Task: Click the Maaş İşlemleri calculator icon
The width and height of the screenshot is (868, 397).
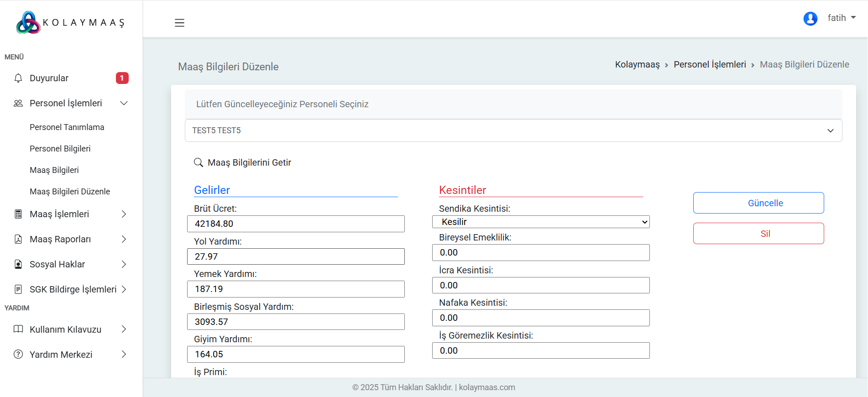Action: pyautogui.click(x=18, y=214)
